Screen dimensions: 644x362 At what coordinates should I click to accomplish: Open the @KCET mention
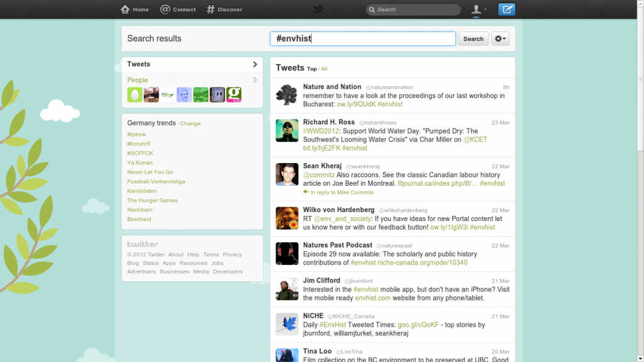pos(475,140)
